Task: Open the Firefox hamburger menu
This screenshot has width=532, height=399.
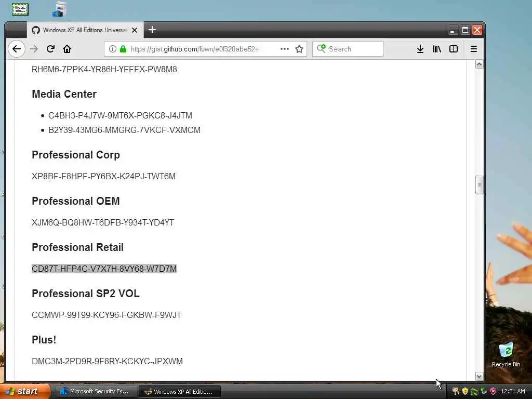Action: [474, 49]
